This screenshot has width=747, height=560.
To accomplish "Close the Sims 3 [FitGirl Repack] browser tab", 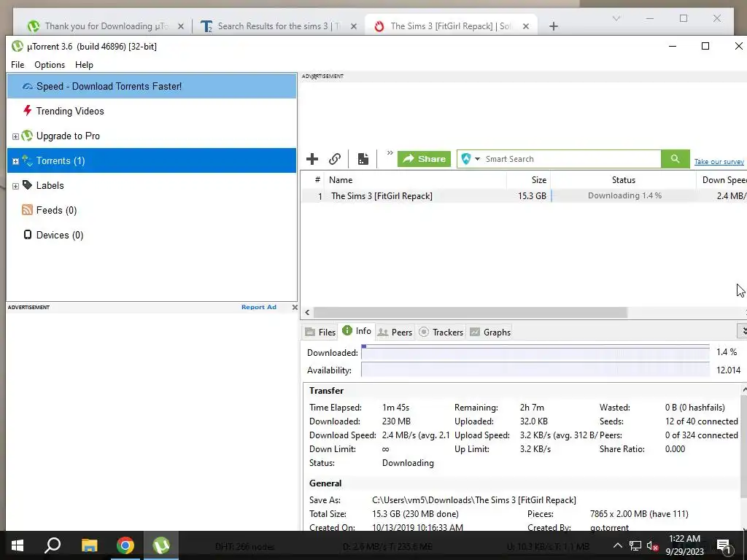I will coord(525,26).
